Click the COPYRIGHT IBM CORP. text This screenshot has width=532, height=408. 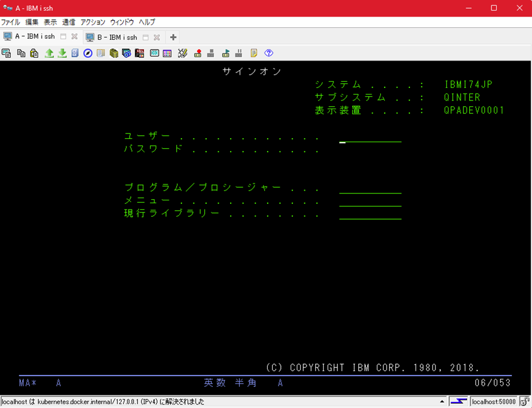coord(373,367)
